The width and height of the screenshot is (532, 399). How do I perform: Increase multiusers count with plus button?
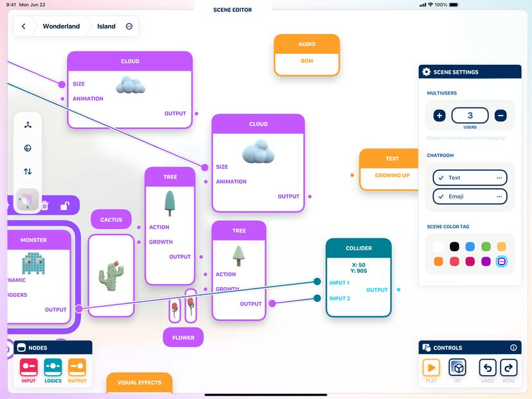439,116
